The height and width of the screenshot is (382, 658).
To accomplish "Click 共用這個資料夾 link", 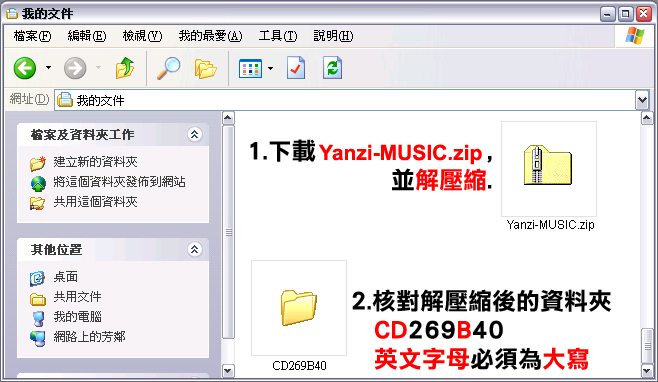I will [x=96, y=202].
